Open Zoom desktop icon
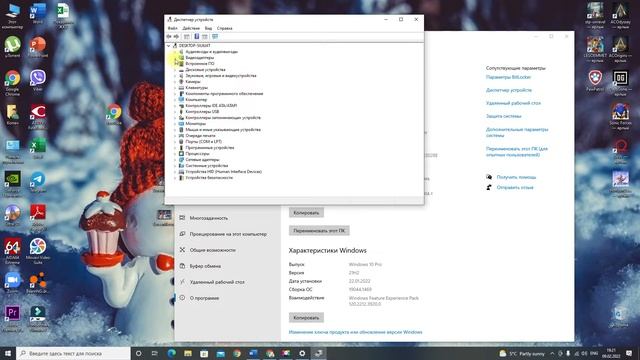 click(13, 283)
